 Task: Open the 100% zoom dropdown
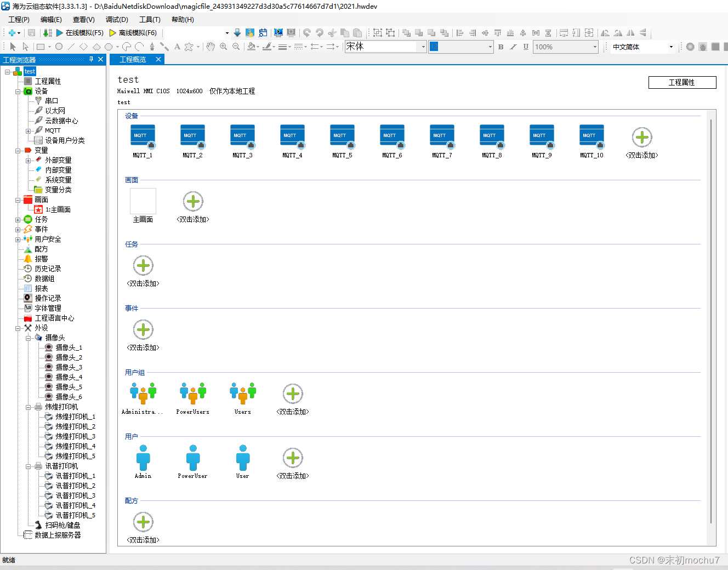coord(595,47)
